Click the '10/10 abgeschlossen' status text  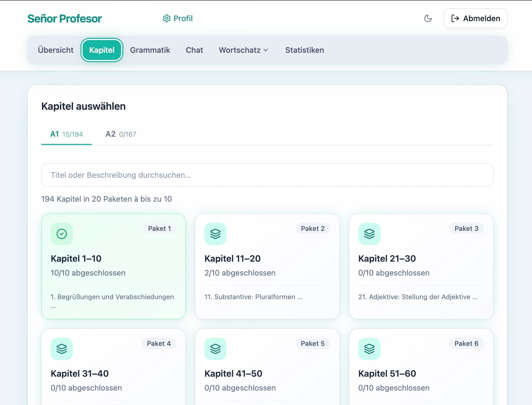[88, 273]
